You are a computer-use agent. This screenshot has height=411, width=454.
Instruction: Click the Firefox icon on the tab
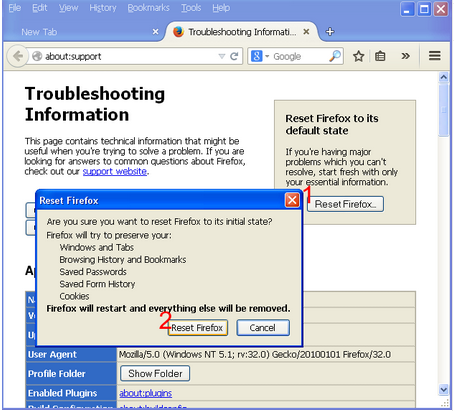click(178, 32)
